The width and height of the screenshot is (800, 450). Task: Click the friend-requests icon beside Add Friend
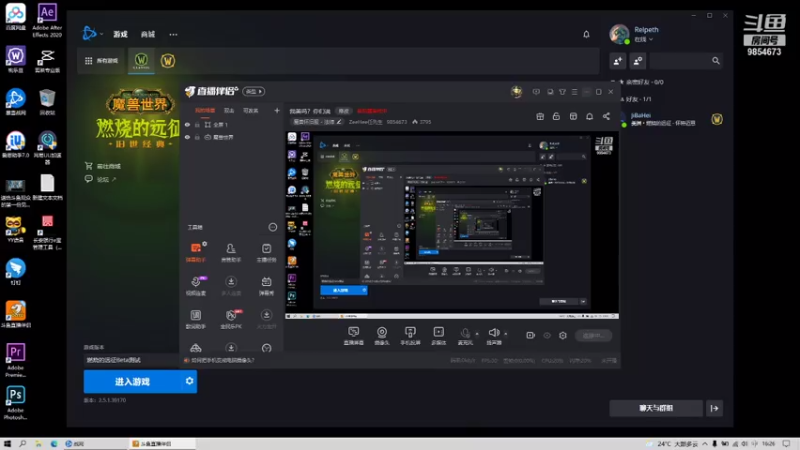click(638, 61)
